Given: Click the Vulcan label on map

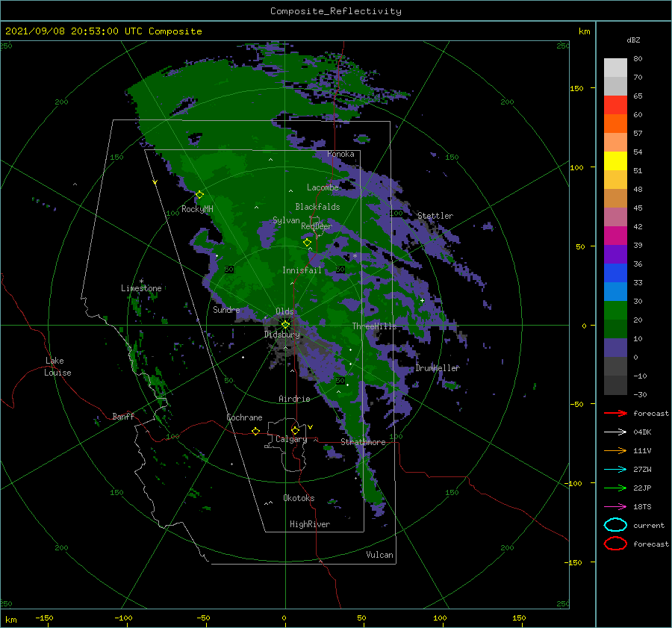Looking at the screenshot, I should (380, 555).
